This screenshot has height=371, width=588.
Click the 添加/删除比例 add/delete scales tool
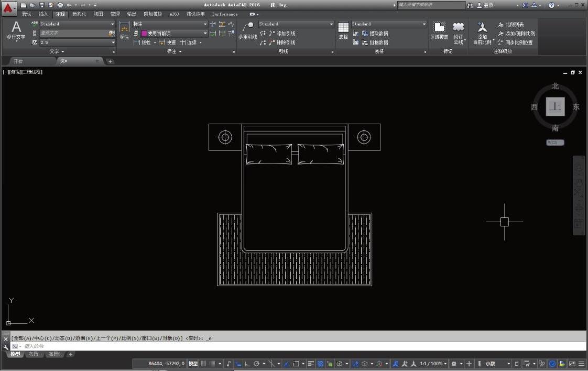coord(517,34)
